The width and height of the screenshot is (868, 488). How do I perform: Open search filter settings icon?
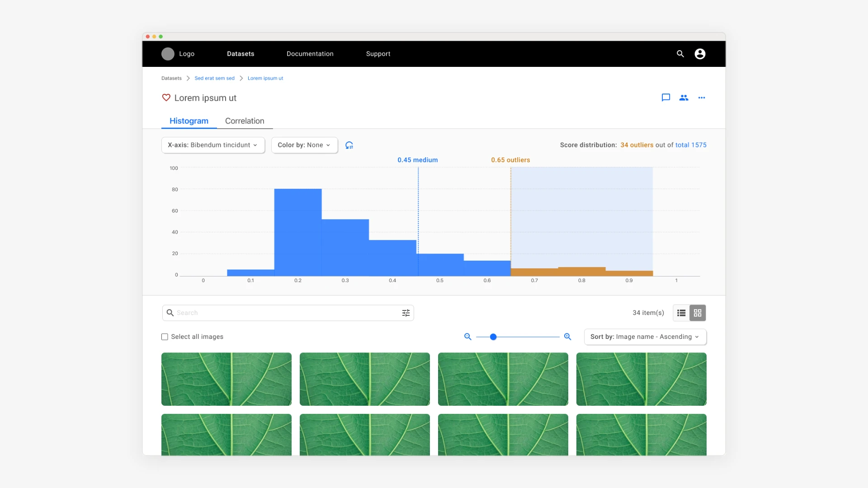click(406, 313)
